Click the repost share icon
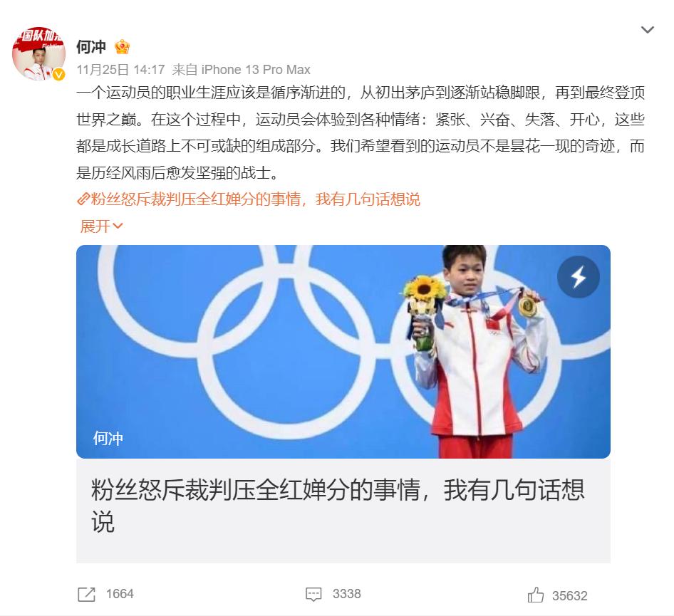This screenshot has height=616, width=674. point(86,594)
